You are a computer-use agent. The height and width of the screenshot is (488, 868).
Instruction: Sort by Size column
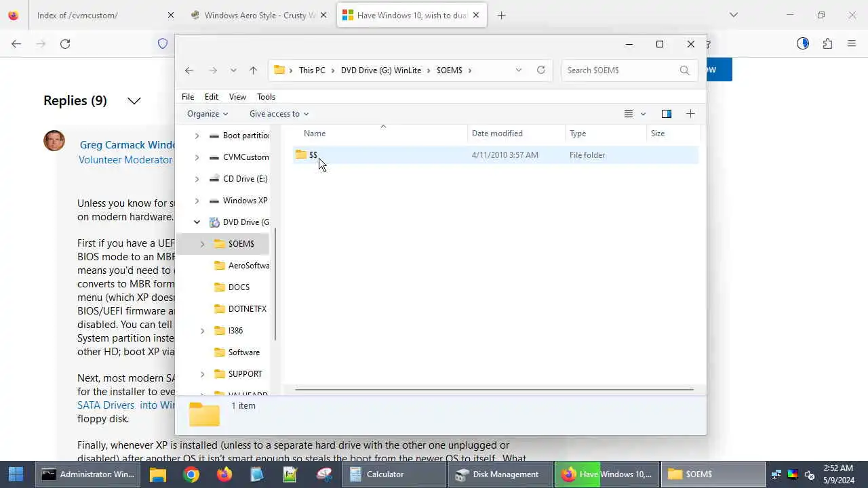tap(658, 134)
